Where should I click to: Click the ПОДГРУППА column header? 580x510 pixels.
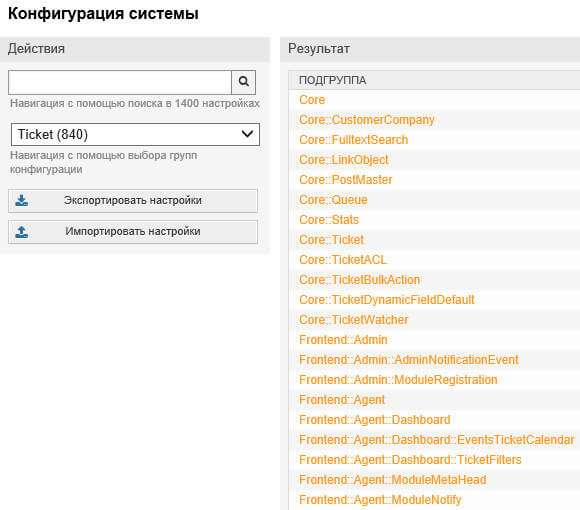(333, 80)
